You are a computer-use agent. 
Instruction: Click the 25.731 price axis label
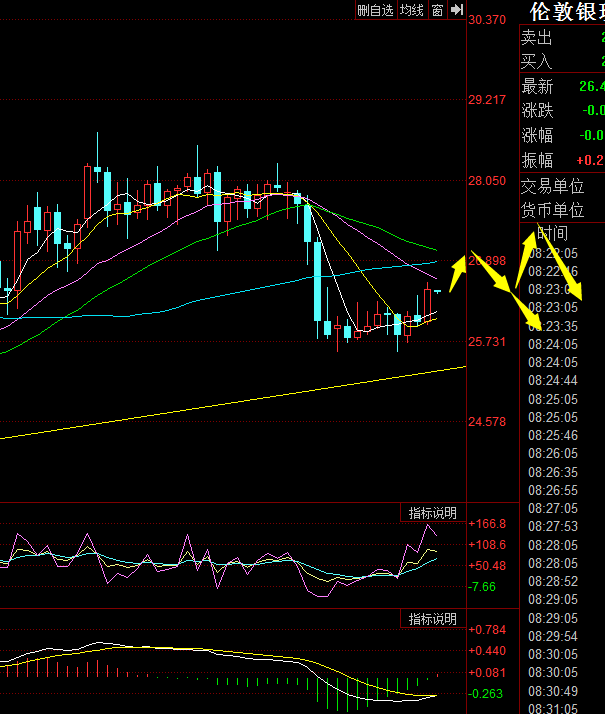click(487, 342)
